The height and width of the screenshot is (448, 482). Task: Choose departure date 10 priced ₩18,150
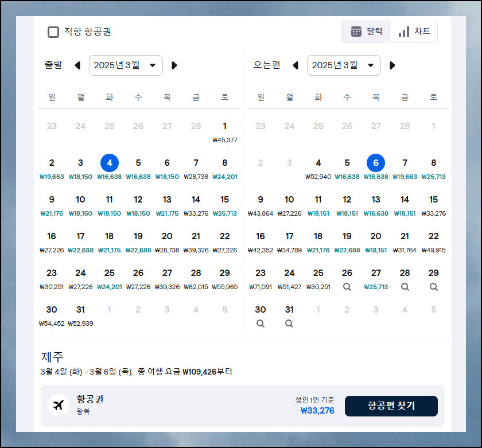(x=80, y=205)
